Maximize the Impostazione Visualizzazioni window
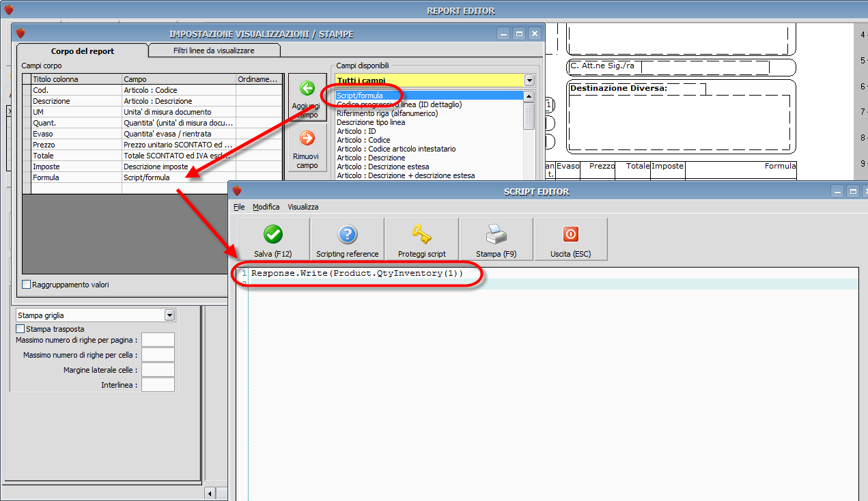Screen dimensions: 868x501 [519, 33]
